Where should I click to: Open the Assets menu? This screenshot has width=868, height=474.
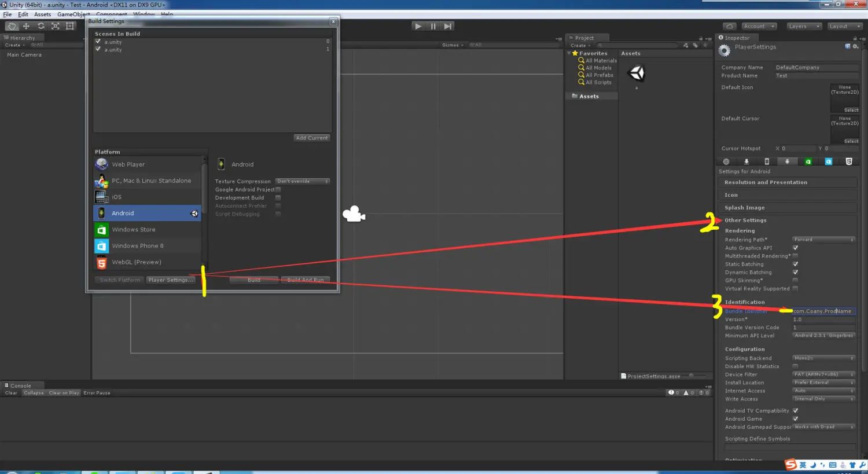pyautogui.click(x=42, y=14)
